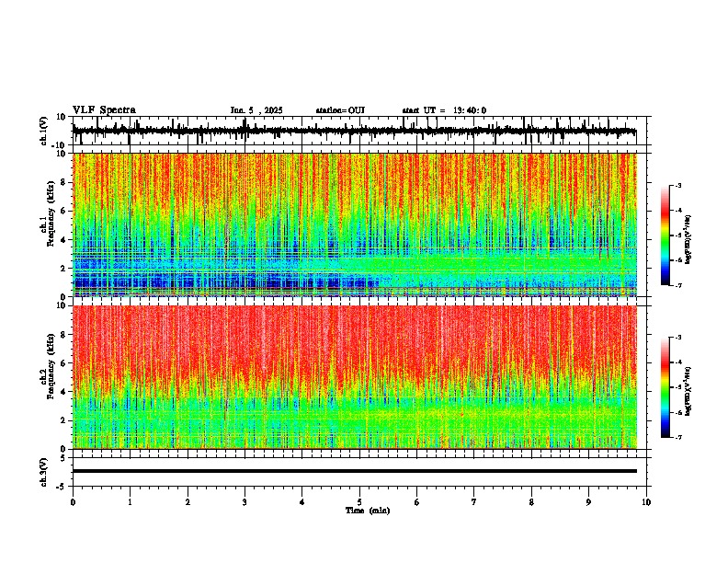Click time axis tick label "0"
728x563 pixels.
[73, 502]
